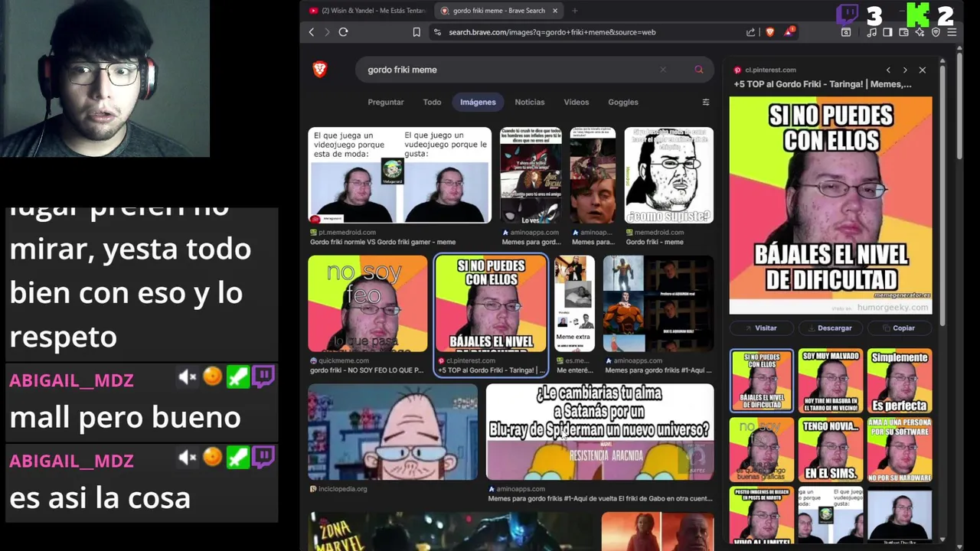Close the gordo friki meme tab
The image size is (980, 551).
click(555, 11)
